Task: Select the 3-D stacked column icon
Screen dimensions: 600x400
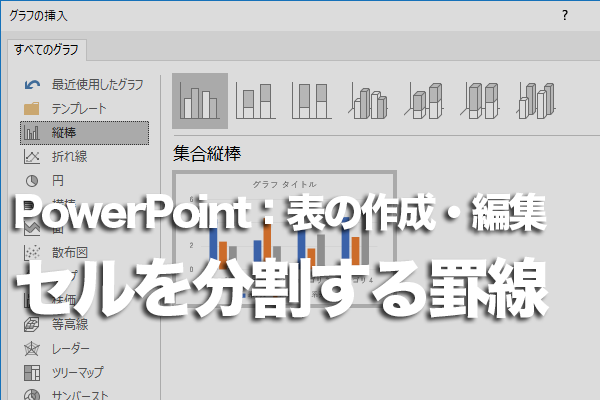Action: [424, 101]
